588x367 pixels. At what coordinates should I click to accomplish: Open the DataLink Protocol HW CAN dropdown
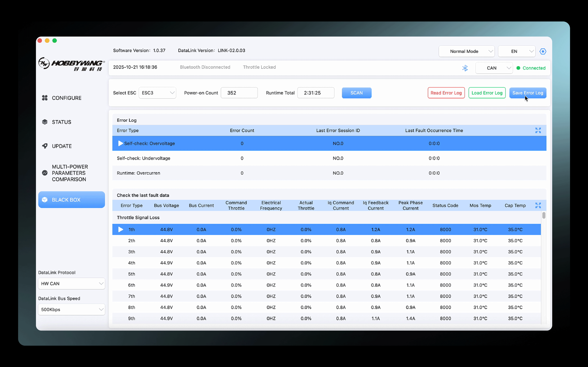click(x=71, y=284)
